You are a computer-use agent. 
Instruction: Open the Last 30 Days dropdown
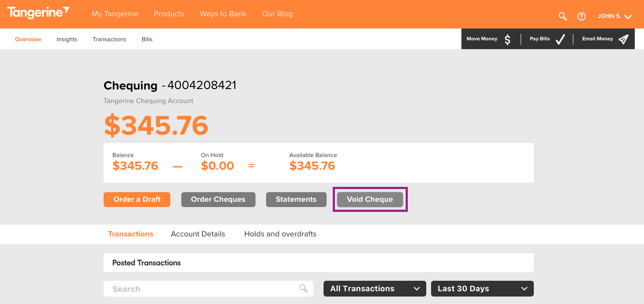click(482, 289)
